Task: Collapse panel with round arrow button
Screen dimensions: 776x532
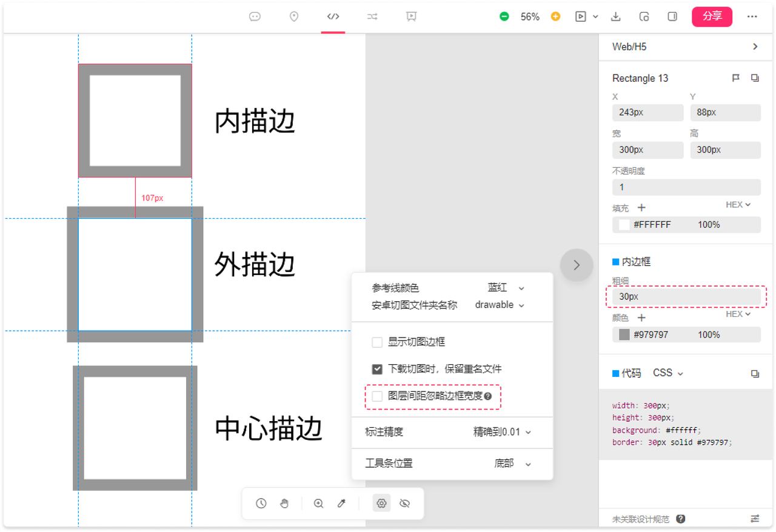Action: coord(576,265)
